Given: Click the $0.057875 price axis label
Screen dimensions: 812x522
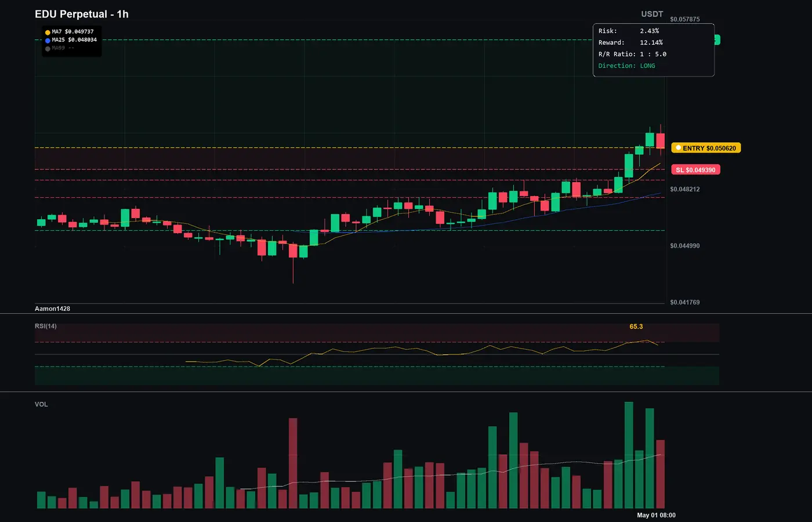Looking at the screenshot, I should 685,19.
